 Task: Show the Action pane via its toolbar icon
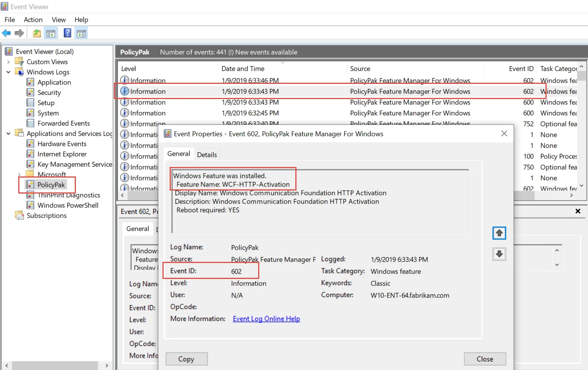point(81,33)
